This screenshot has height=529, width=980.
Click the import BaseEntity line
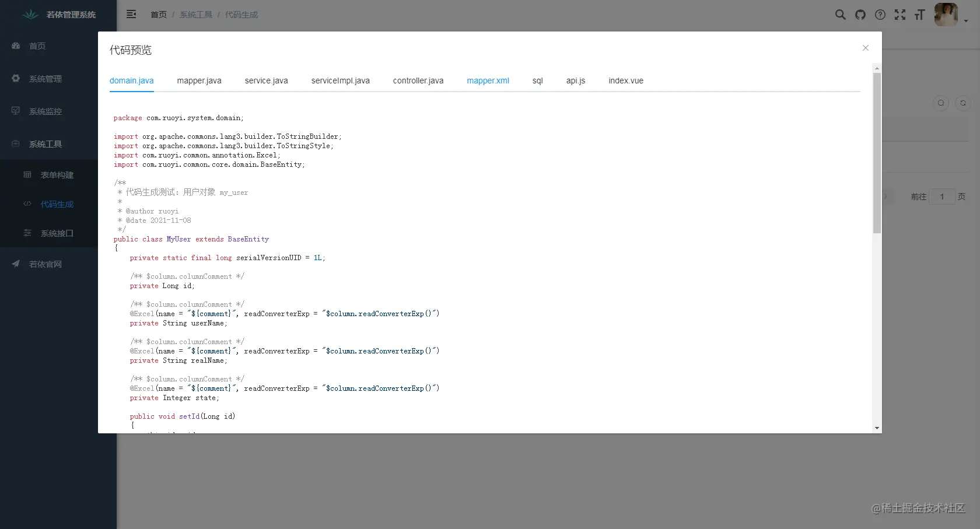(209, 164)
